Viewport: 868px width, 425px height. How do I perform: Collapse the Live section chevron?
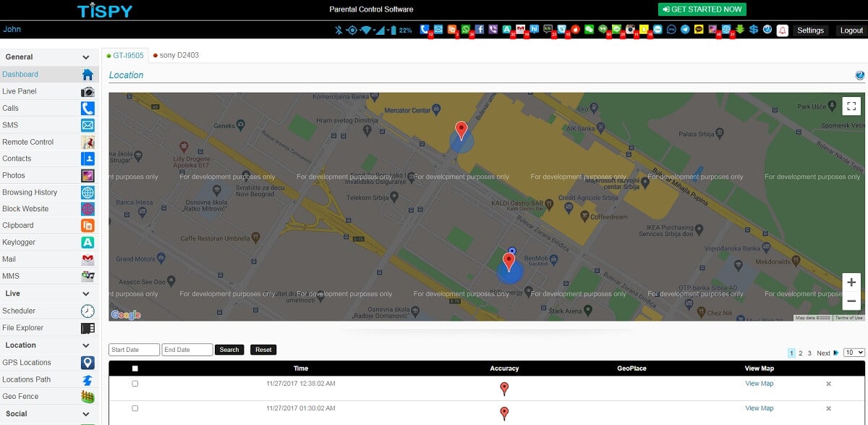(x=86, y=294)
